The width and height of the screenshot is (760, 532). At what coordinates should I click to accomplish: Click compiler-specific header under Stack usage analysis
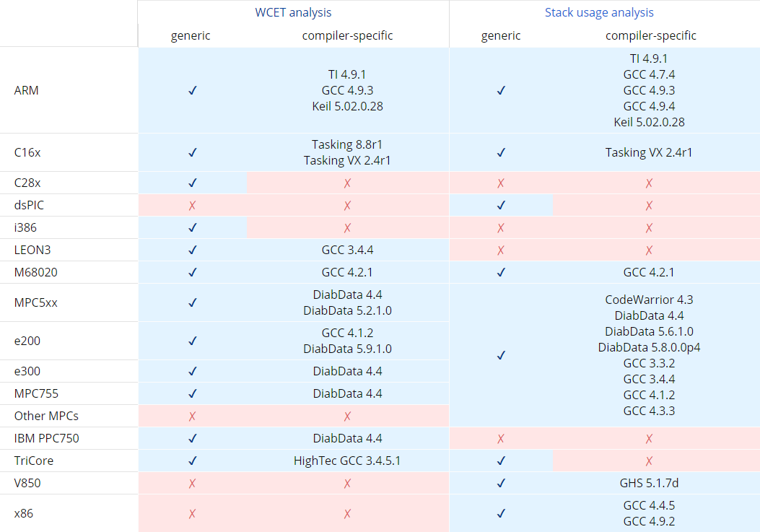coord(651,36)
